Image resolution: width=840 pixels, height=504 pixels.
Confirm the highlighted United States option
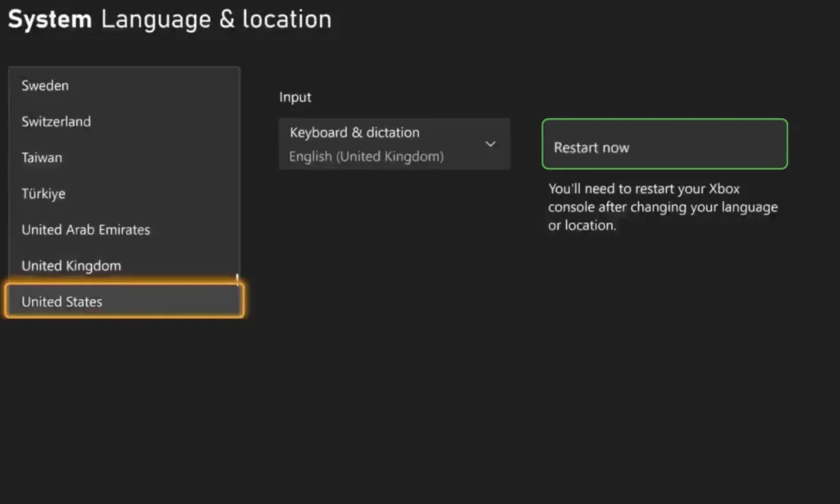point(125,302)
